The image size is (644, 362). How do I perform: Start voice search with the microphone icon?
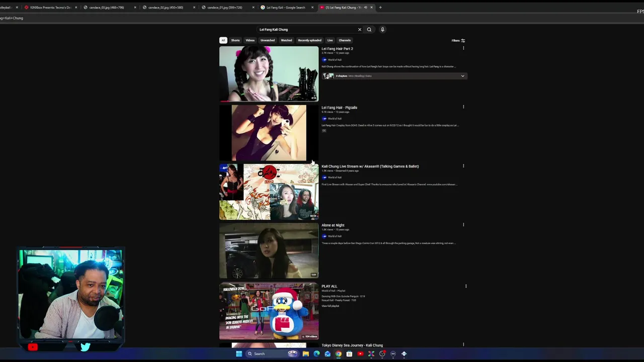pos(382,29)
